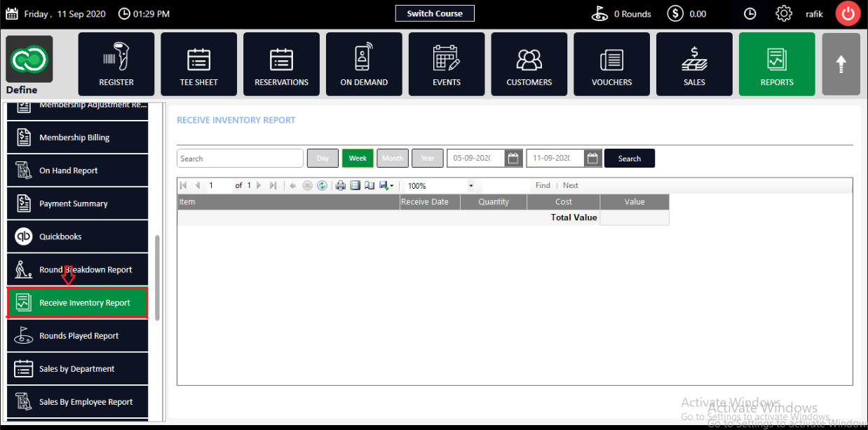The height and width of the screenshot is (430, 868).
Task: Print the report
Action: [341, 186]
